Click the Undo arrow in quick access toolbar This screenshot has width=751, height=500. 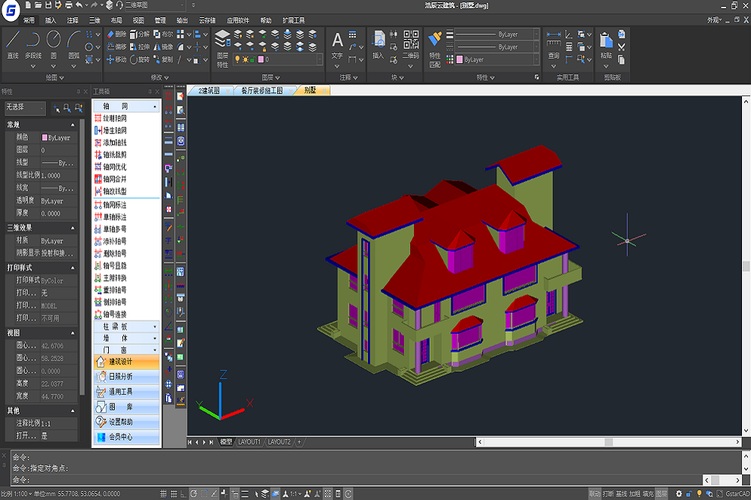pos(79,5)
